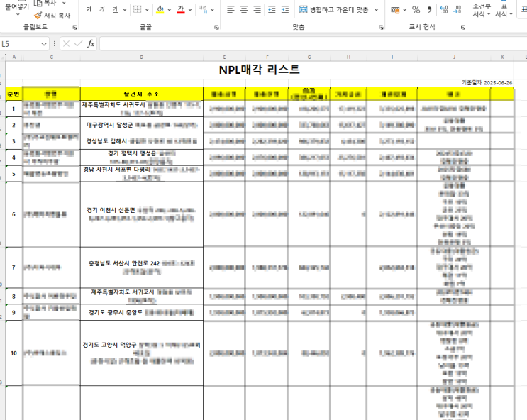Open the underline style dropdown arrow
Viewport: 527px width, 420px height.
tap(125, 10)
